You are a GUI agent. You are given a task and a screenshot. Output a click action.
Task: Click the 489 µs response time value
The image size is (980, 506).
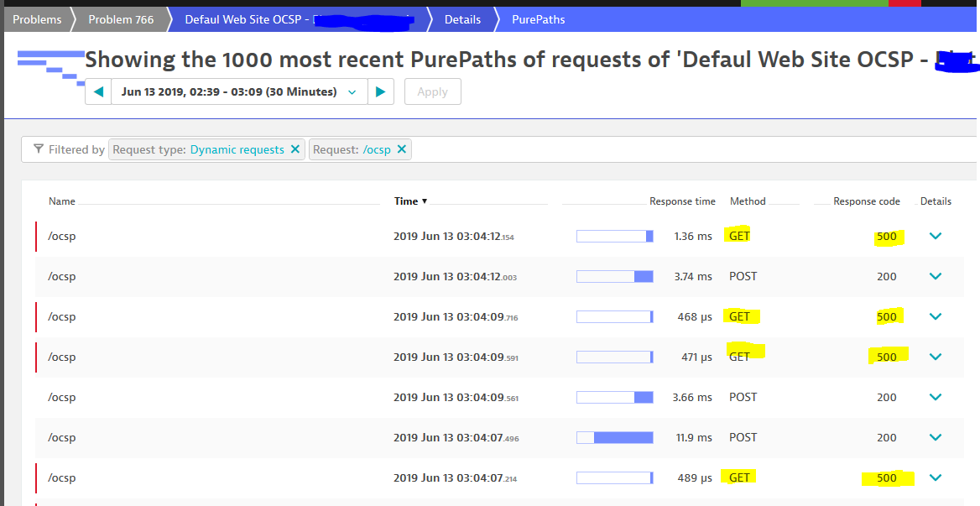pos(695,478)
